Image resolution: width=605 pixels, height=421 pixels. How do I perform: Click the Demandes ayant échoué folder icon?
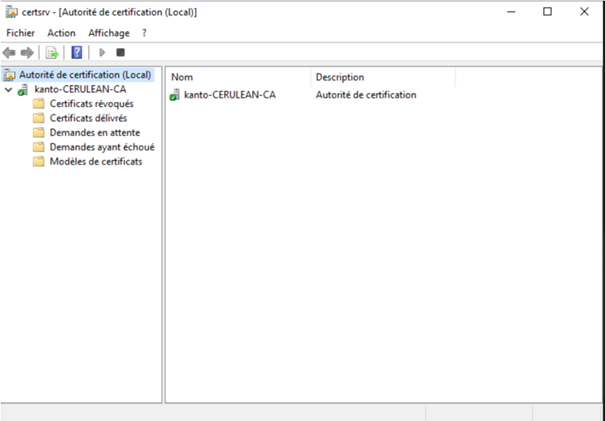pyautogui.click(x=38, y=147)
